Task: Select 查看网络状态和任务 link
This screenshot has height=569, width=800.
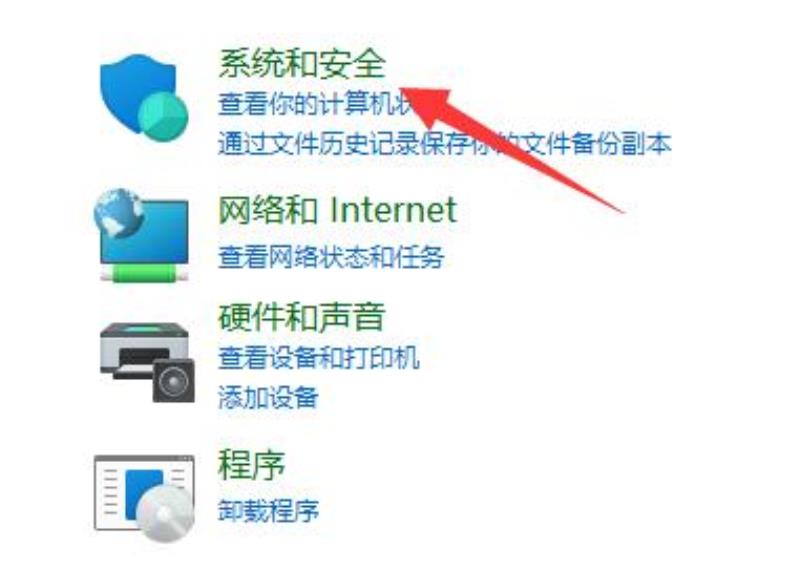Action: pyautogui.click(x=331, y=256)
